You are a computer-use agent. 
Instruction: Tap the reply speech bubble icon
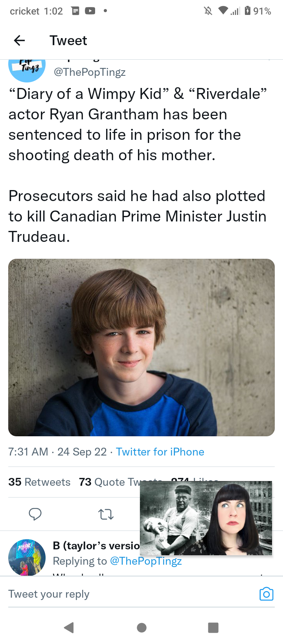tap(35, 514)
